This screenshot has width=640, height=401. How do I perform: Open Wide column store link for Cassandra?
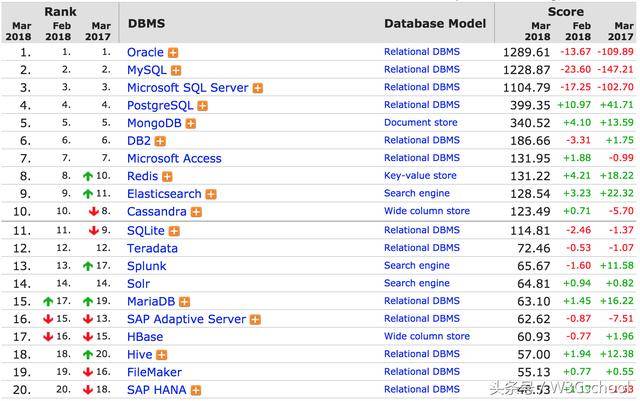pyautogui.click(x=426, y=212)
